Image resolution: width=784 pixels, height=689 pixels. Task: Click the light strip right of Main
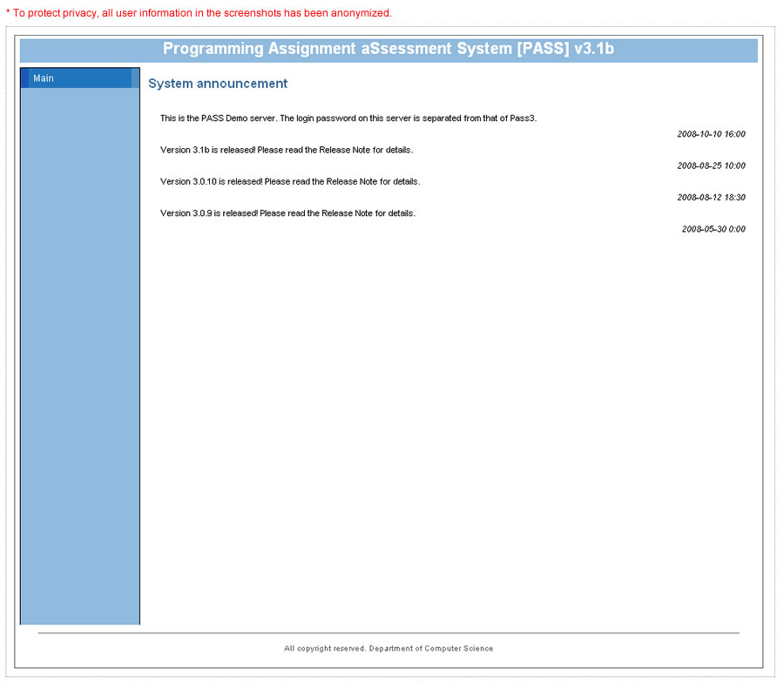[x=135, y=78]
